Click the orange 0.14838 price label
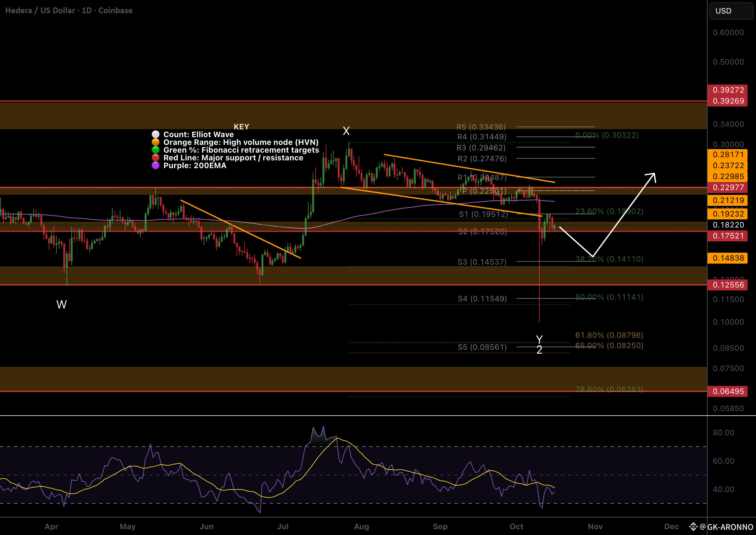Image resolution: width=756 pixels, height=535 pixels. point(728,258)
